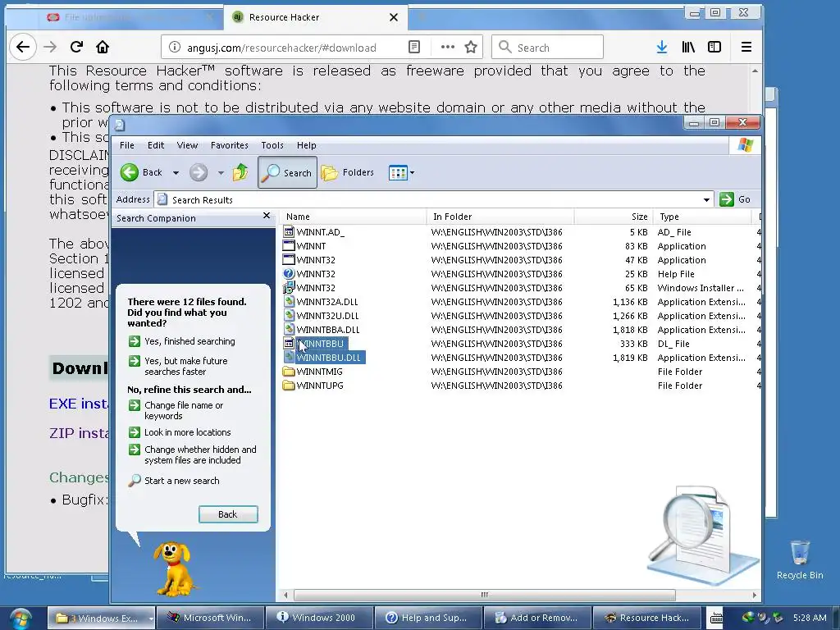Close the Search Companion pane

[x=267, y=216]
